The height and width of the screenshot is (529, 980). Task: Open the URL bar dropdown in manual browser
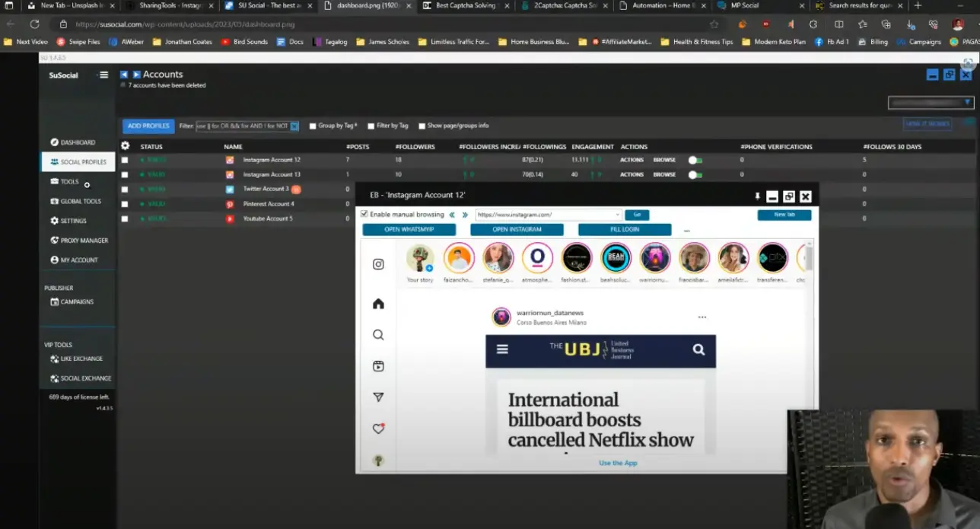(x=617, y=215)
